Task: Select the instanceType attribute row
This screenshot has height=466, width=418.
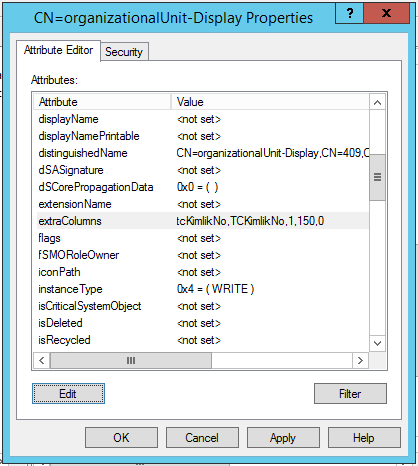Action: [x=202, y=289]
